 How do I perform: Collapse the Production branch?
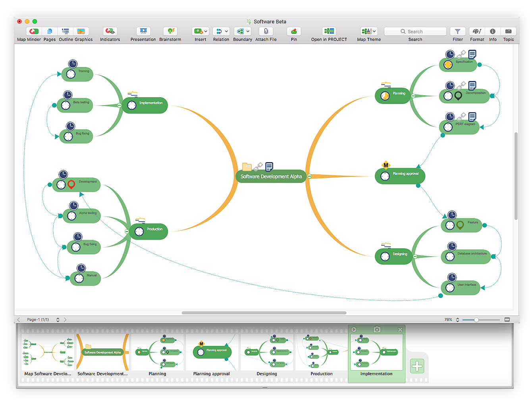(x=127, y=231)
